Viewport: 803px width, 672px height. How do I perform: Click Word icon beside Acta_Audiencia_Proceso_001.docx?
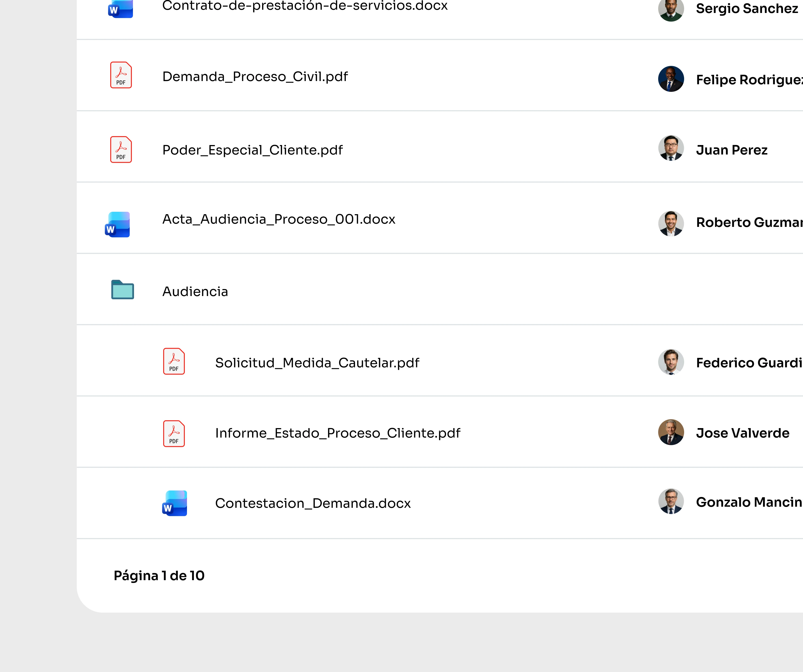(117, 224)
